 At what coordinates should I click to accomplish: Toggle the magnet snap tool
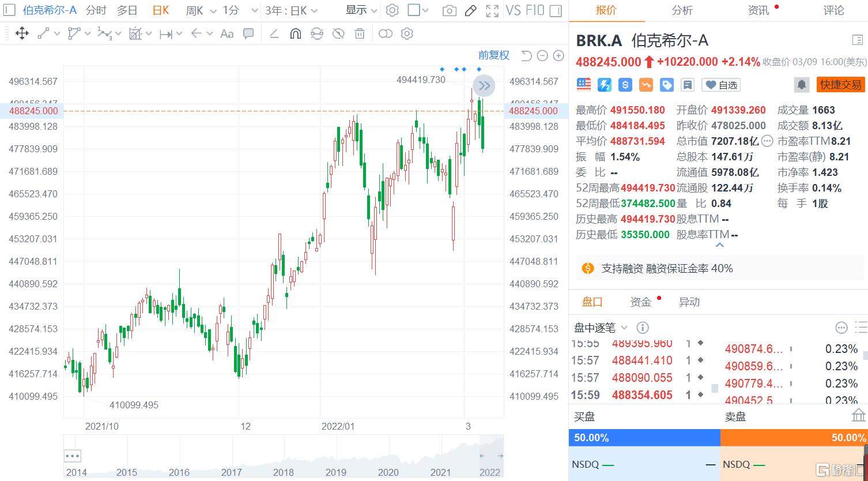pos(295,33)
